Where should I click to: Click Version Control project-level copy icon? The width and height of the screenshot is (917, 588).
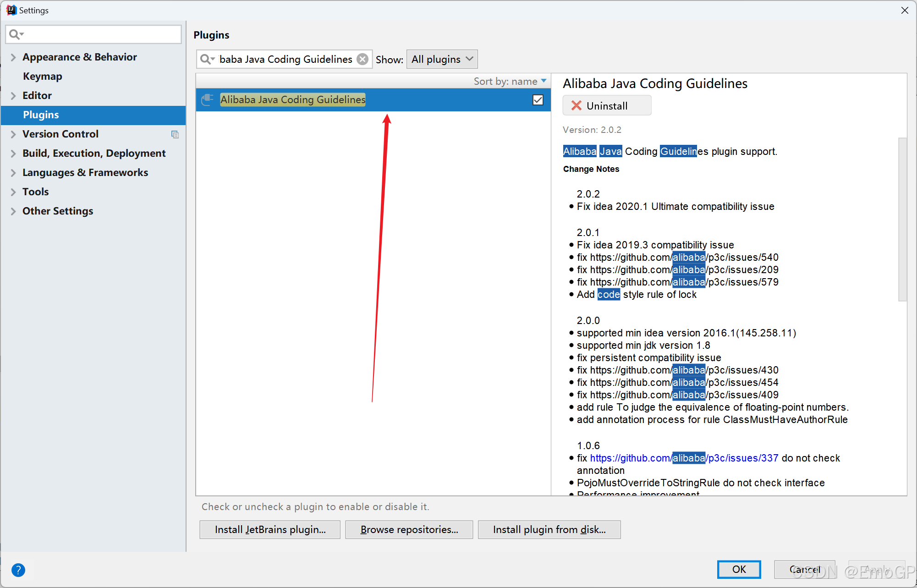tap(175, 134)
